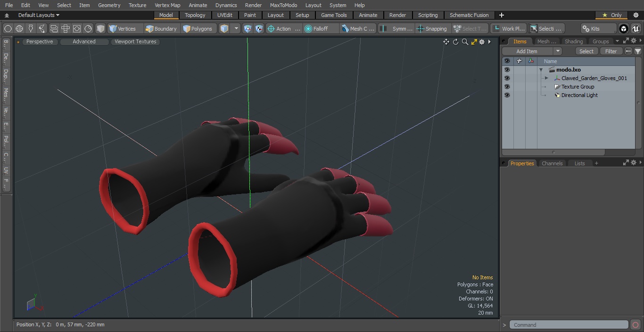Open the Items panel tab overflow arrow

(617, 41)
